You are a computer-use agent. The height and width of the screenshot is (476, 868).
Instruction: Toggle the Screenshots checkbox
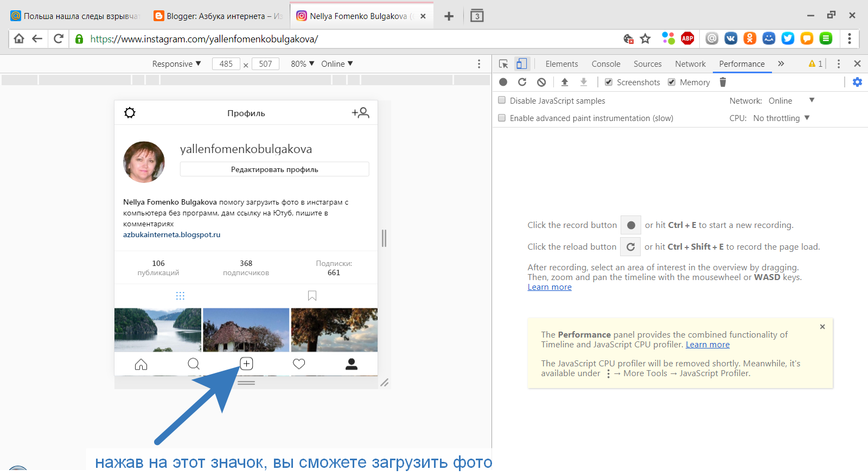(x=609, y=82)
